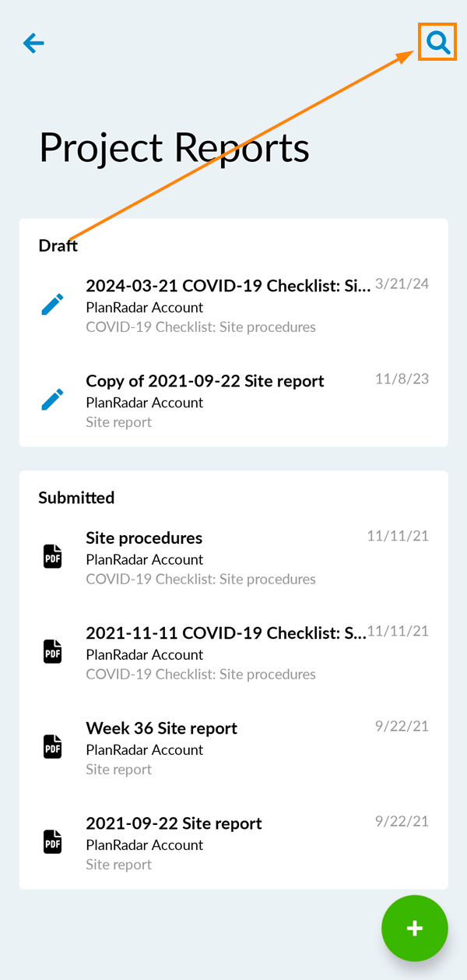The height and width of the screenshot is (980, 467).
Task: Tap the search magnifier icon
Action: coord(438,43)
